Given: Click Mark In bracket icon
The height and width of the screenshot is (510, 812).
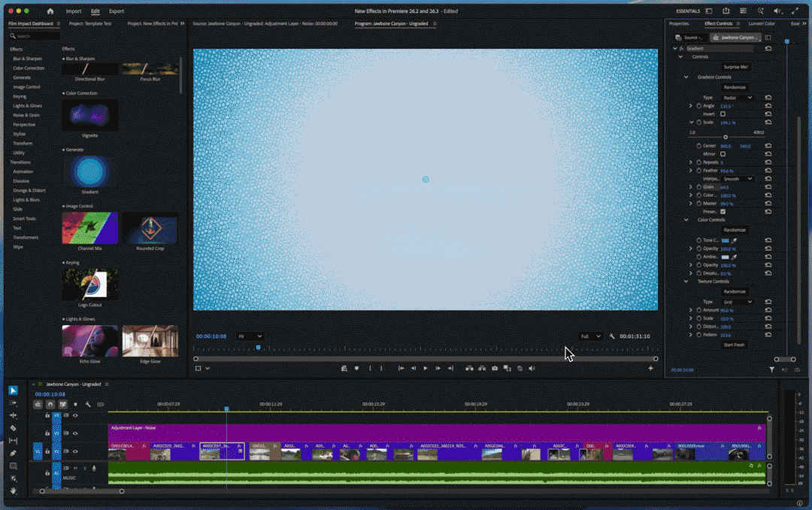Looking at the screenshot, I should (369, 368).
